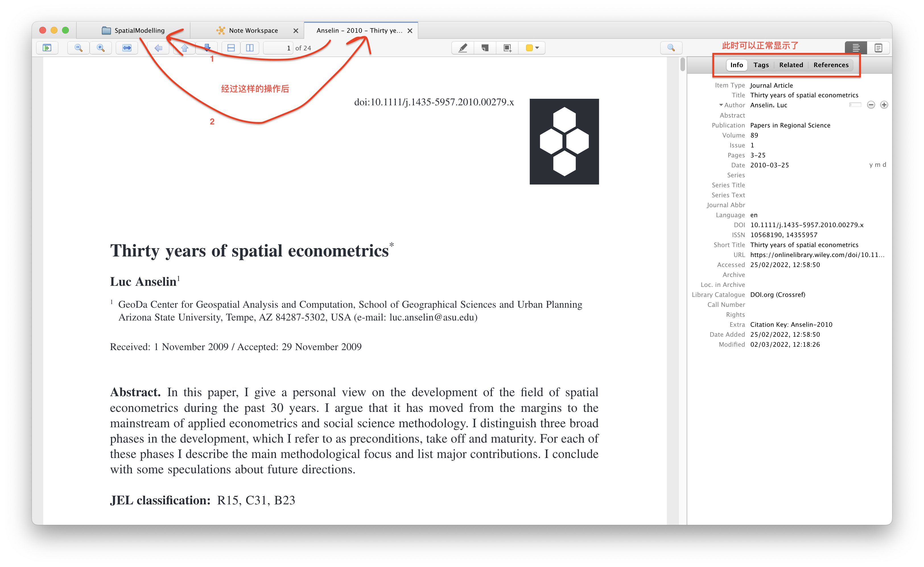Image resolution: width=924 pixels, height=567 pixels.
Task: Click the page number input field
Action: (x=278, y=48)
